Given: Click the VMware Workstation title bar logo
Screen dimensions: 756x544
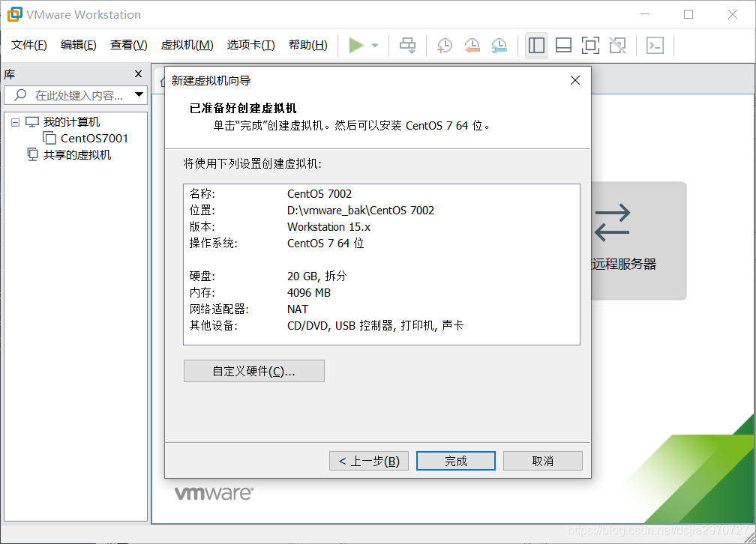Looking at the screenshot, I should [x=14, y=14].
